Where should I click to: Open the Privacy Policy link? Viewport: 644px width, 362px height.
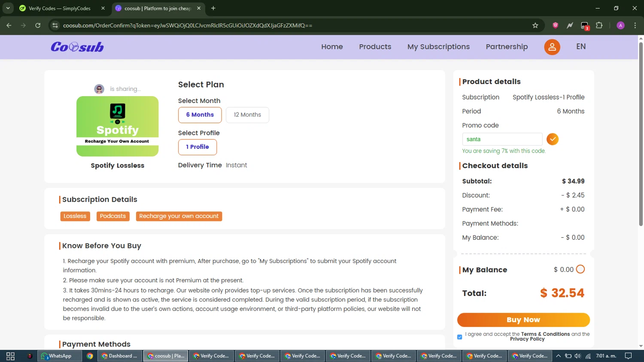(527, 339)
